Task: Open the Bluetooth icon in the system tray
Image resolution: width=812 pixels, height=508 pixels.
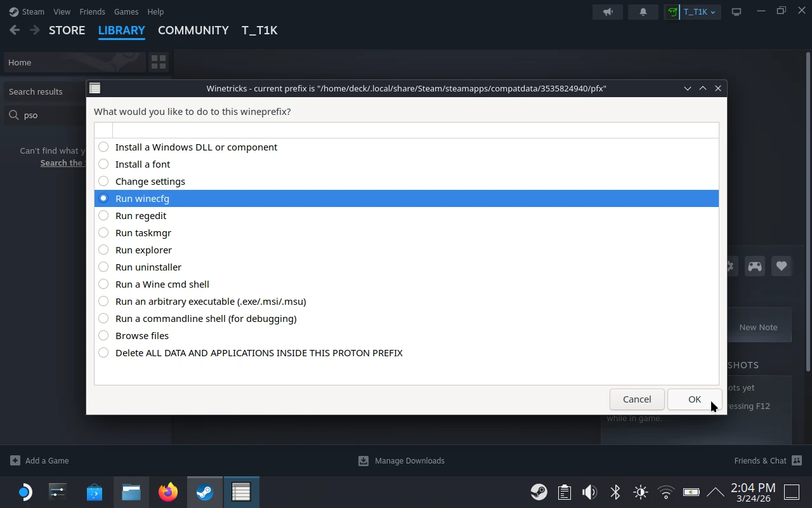Action: coord(615,491)
